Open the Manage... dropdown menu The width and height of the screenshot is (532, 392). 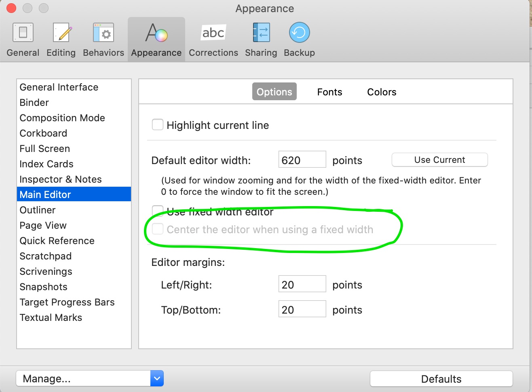point(156,379)
